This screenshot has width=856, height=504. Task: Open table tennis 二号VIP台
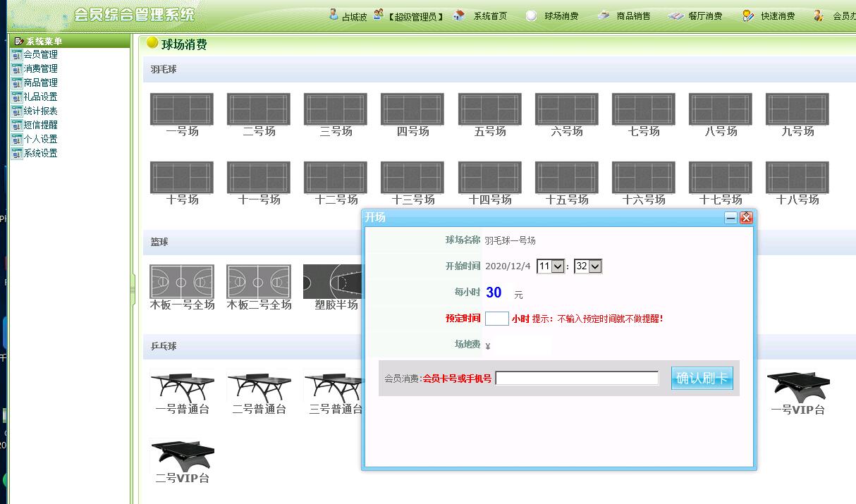(x=182, y=461)
